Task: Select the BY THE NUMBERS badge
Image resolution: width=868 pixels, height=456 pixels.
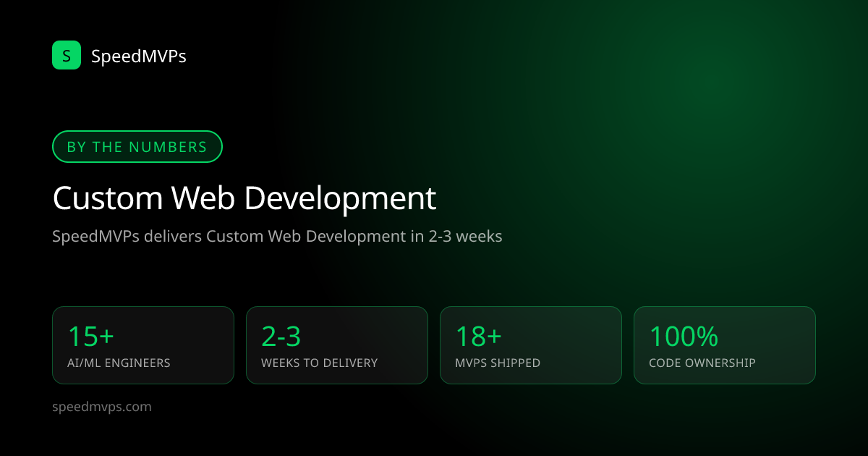Action: click(137, 147)
